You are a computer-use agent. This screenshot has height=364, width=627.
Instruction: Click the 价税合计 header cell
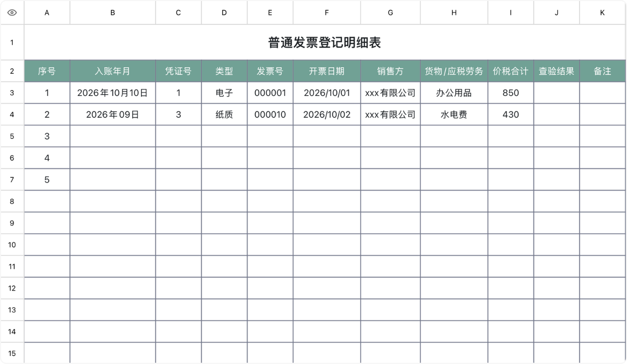(x=511, y=71)
